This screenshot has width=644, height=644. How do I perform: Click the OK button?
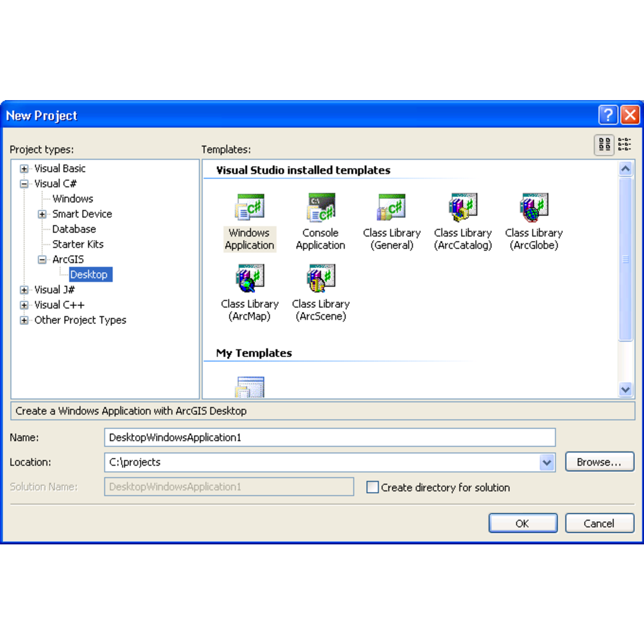click(x=523, y=523)
